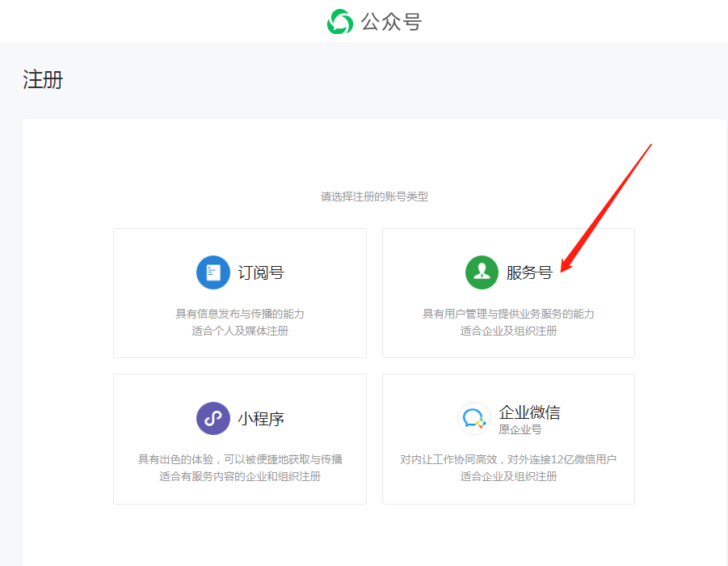Click 具有信息发布与传播的能力 description

pyautogui.click(x=240, y=314)
